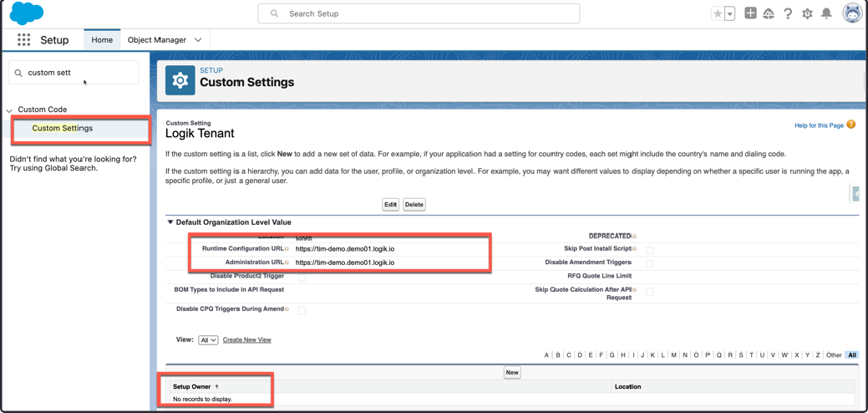Image resolution: width=868 pixels, height=413 pixels.
Task: Click the orange help icon beside Help link
Action: (x=850, y=125)
